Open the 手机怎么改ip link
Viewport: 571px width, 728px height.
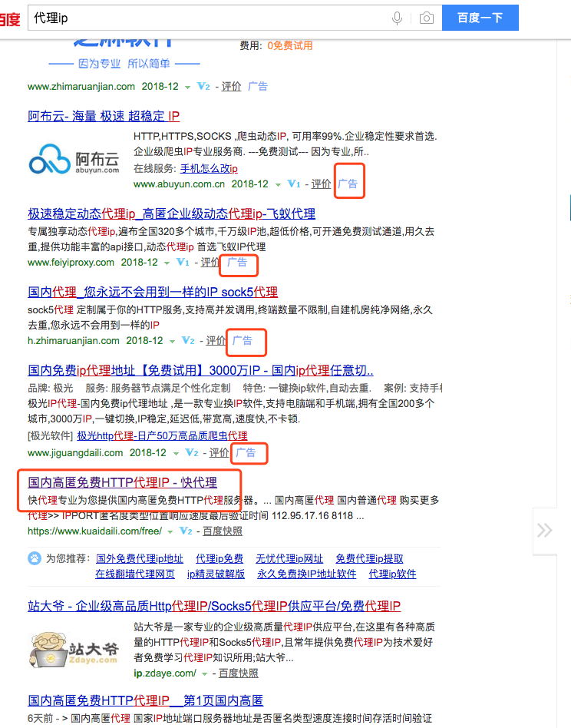[209, 168]
